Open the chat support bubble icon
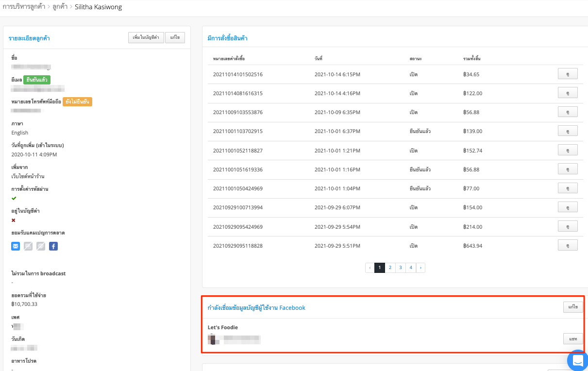This screenshot has width=588, height=371. coord(577,360)
